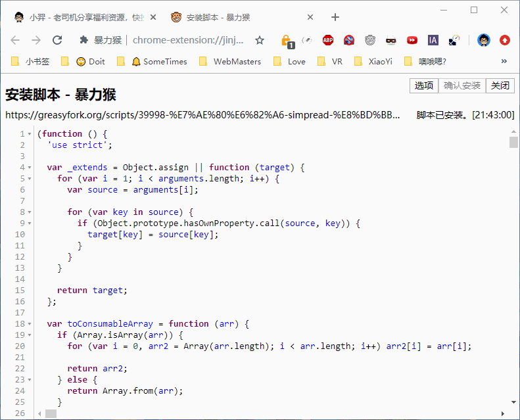Click the red upload arrow extension icon
The height and width of the screenshot is (420, 520).
tap(505, 40)
